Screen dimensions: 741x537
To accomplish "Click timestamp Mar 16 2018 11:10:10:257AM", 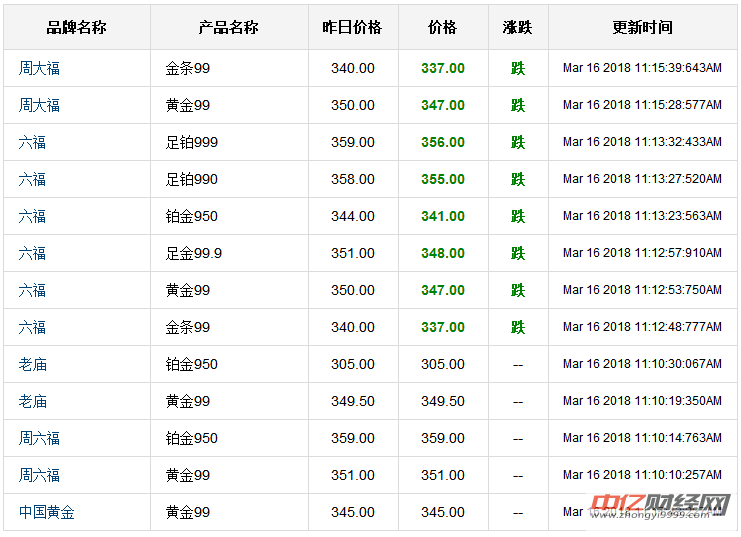I will click(x=642, y=475).
